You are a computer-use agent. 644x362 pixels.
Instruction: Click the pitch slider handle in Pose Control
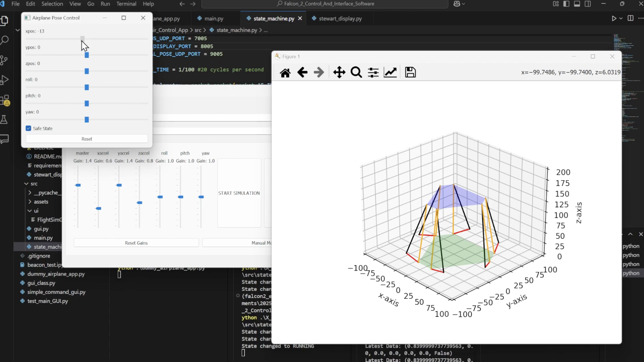point(87,103)
